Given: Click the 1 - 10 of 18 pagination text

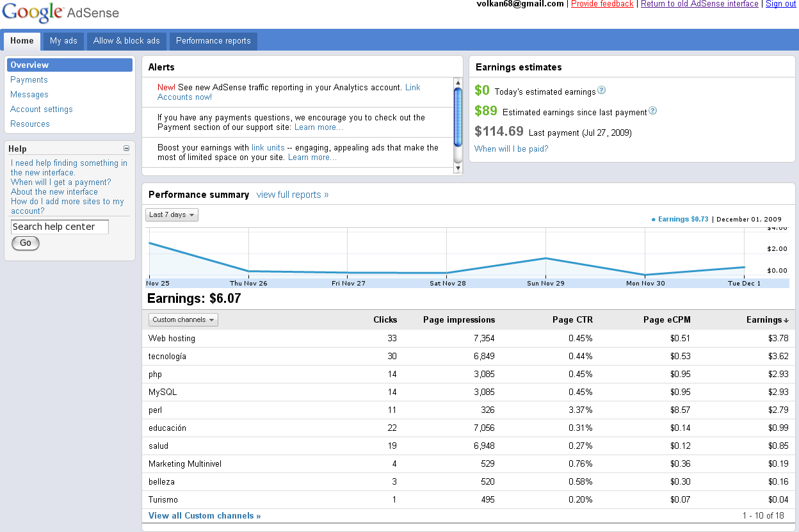Looking at the screenshot, I should click(x=763, y=516).
